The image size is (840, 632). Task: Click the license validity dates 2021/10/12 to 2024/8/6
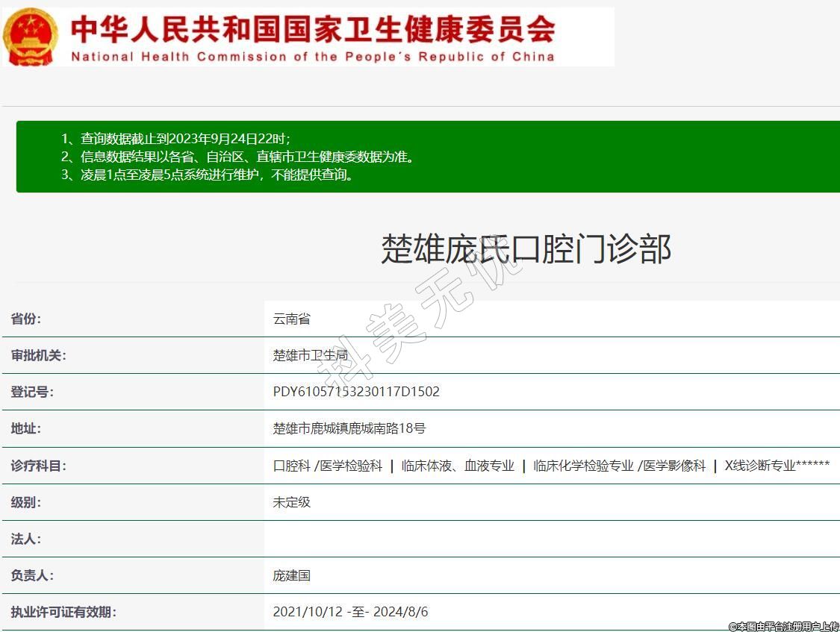(x=350, y=612)
